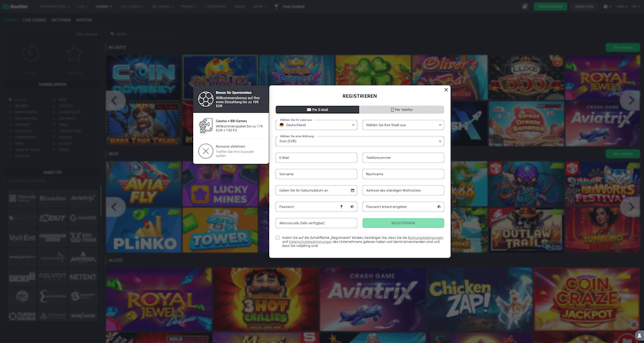
Task: Open the Datenschutzbestimmungen link
Action: click(x=310, y=242)
